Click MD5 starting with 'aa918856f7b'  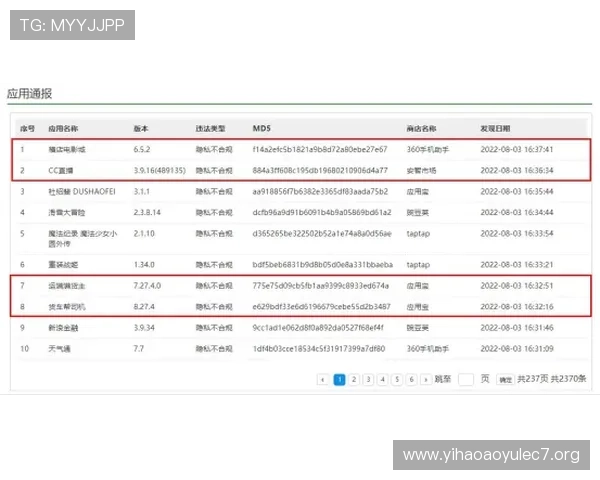click(x=320, y=191)
